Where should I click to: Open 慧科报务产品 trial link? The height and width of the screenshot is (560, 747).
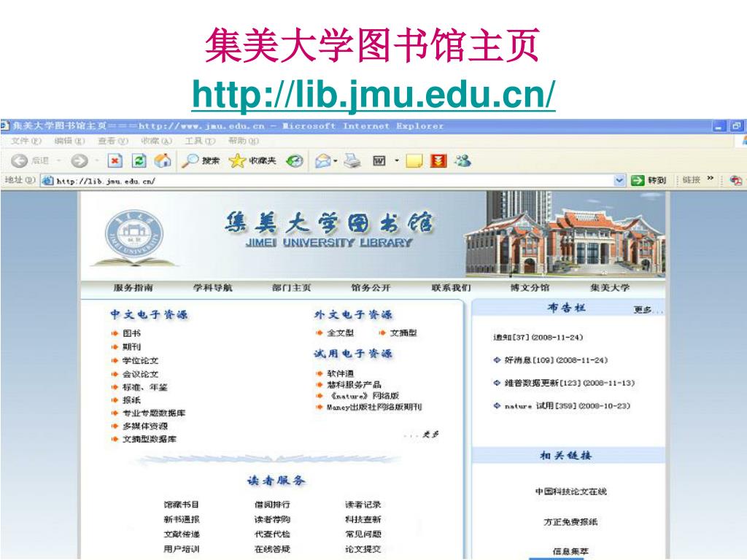coord(354,384)
